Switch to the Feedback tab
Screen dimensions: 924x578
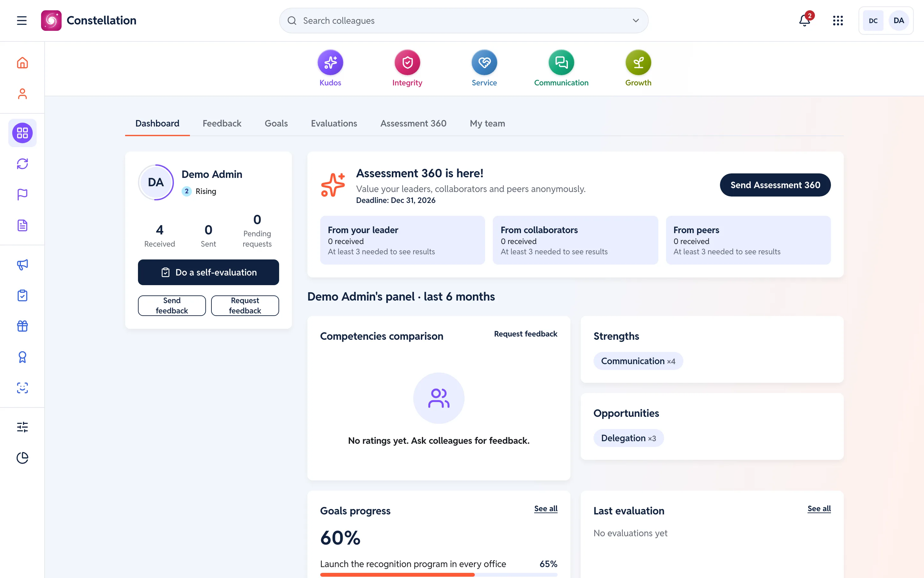click(x=222, y=124)
